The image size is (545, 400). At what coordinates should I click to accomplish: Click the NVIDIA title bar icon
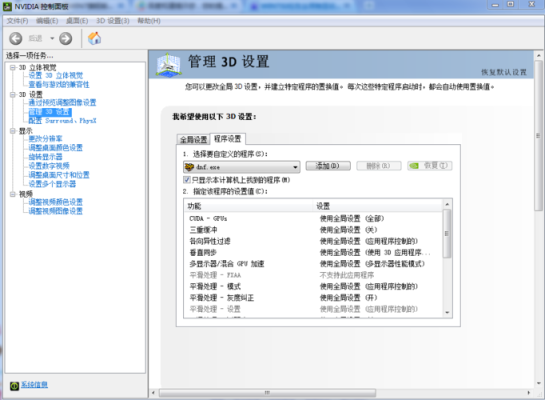pyautogui.click(x=7, y=6)
